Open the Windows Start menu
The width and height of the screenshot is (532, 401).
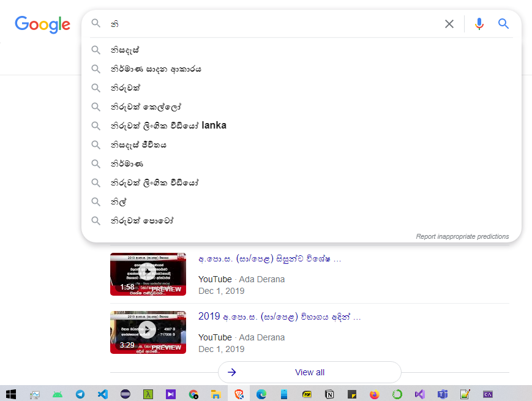coord(11,394)
